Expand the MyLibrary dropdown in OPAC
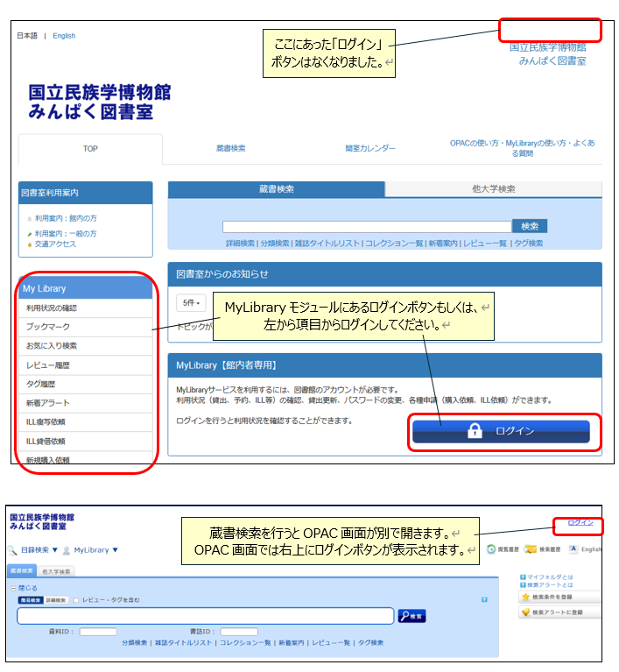This screenshot has height=672, width=619. [95, 550]
